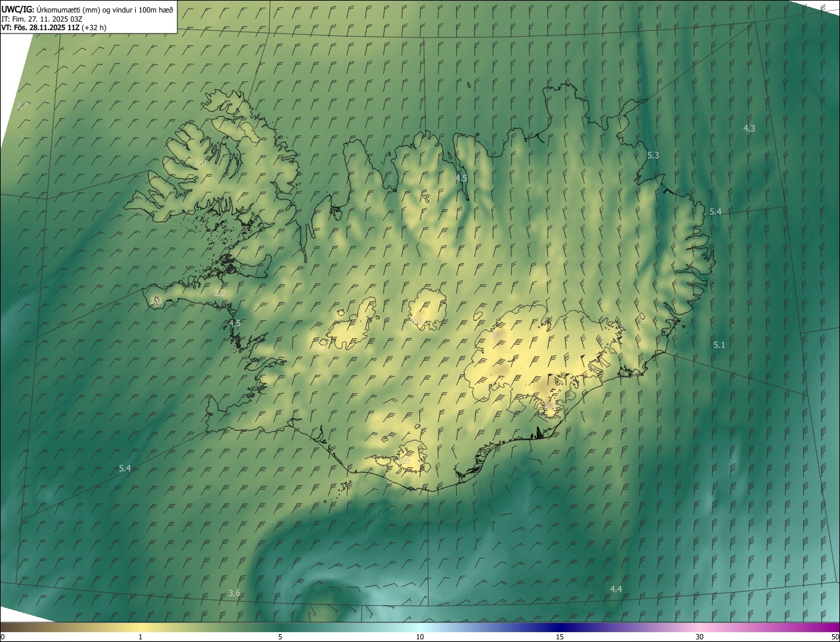The height and width of the screenshot is (642, 840).
Task: Click the colorbar tick label 5
Action: click(x=280, y=637)
